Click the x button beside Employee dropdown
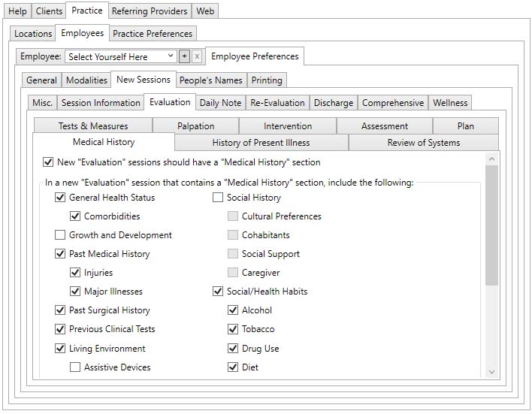 [x=197, y=56]
